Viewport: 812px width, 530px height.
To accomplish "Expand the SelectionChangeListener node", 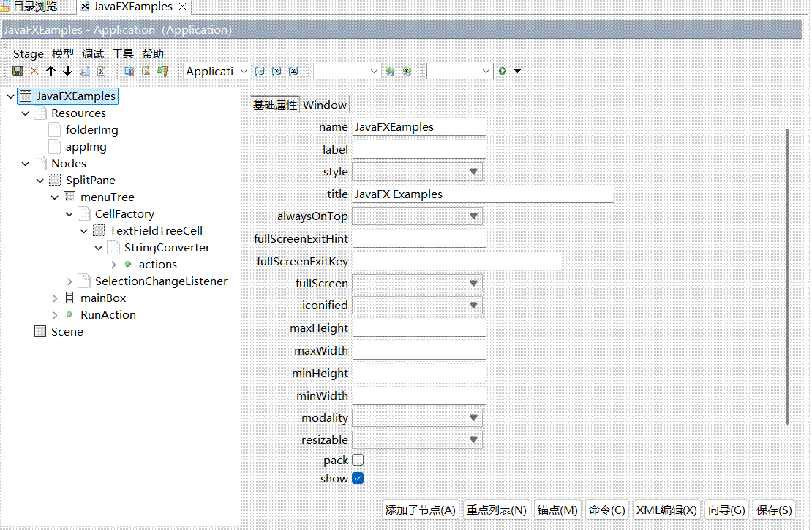I will coord(69,281).
